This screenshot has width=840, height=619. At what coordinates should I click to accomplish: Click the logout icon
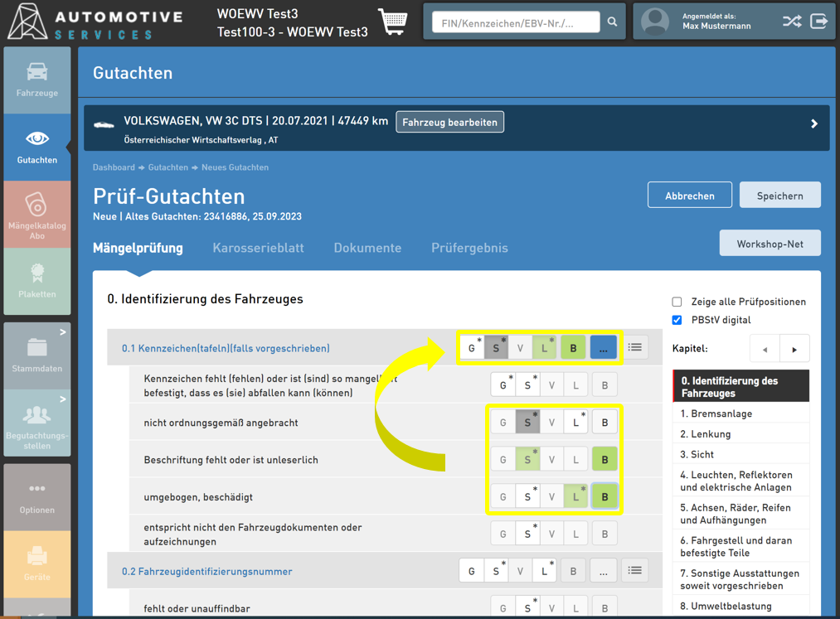point(819,22)
